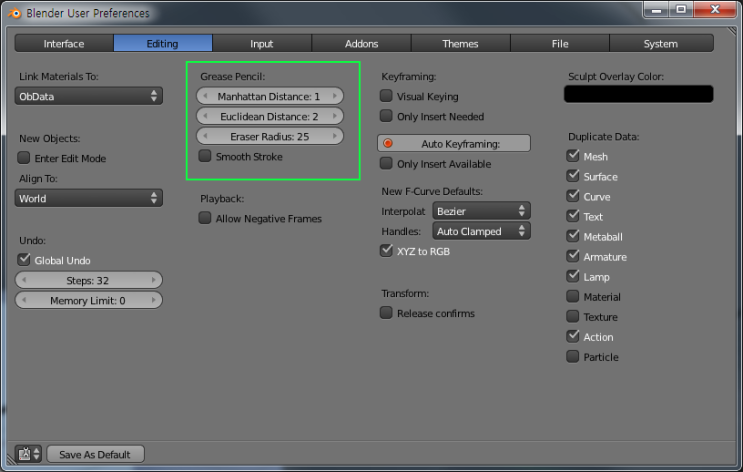743x472 pixels.
Task: Click the Steps: 32 value field
Action: tap(89, 280)
